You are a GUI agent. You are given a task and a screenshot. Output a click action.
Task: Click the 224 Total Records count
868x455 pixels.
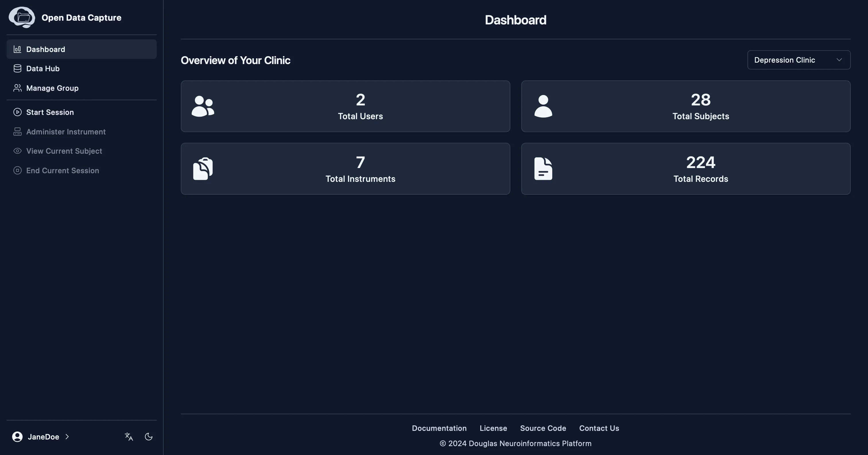click(701, 162)
